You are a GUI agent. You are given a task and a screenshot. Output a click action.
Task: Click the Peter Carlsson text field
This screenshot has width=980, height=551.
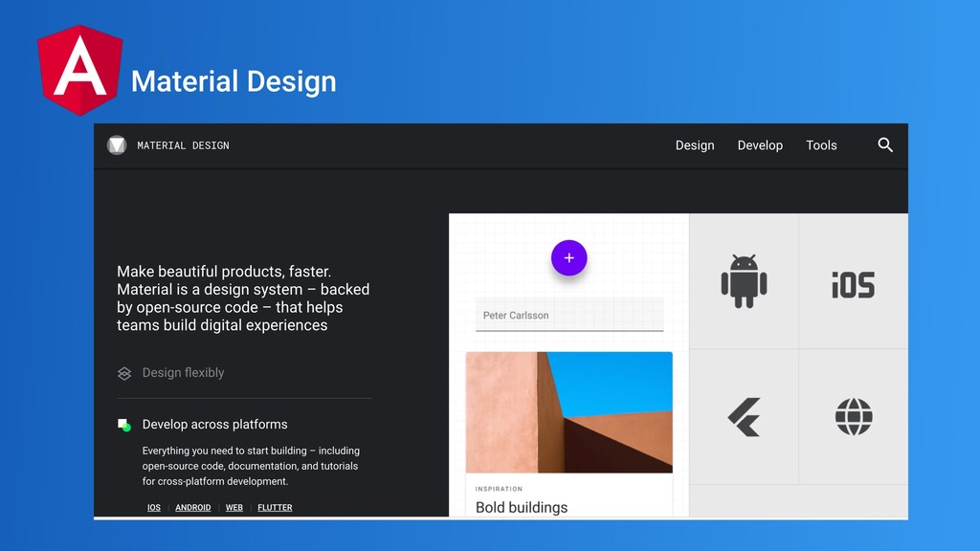click(x=569, y=314)
